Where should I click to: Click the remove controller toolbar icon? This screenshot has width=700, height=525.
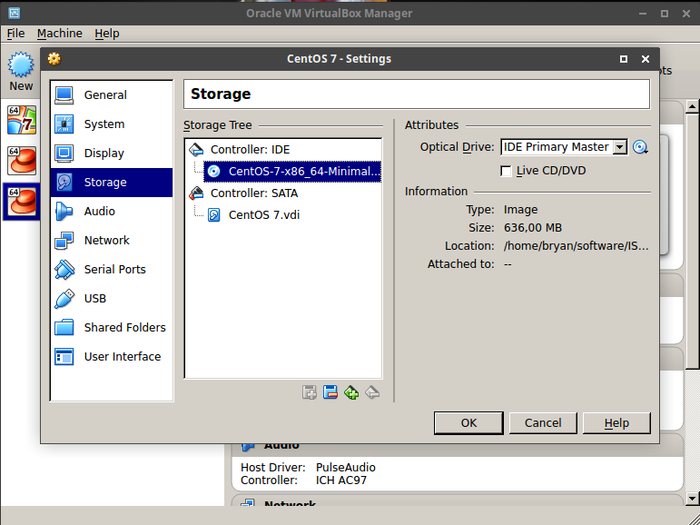click(372, 392)
